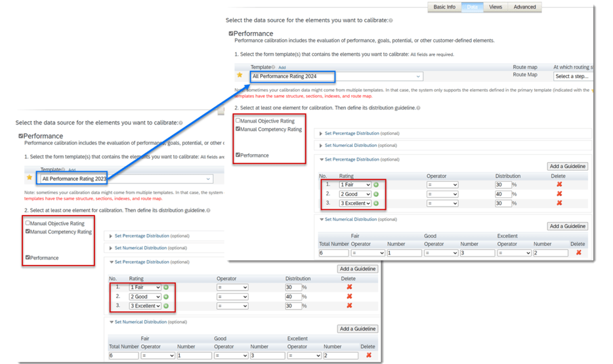Click red X on numerical distribution row, 2023 panel
Viewport: 613px width, 364px height.
(x=368, y=355)
